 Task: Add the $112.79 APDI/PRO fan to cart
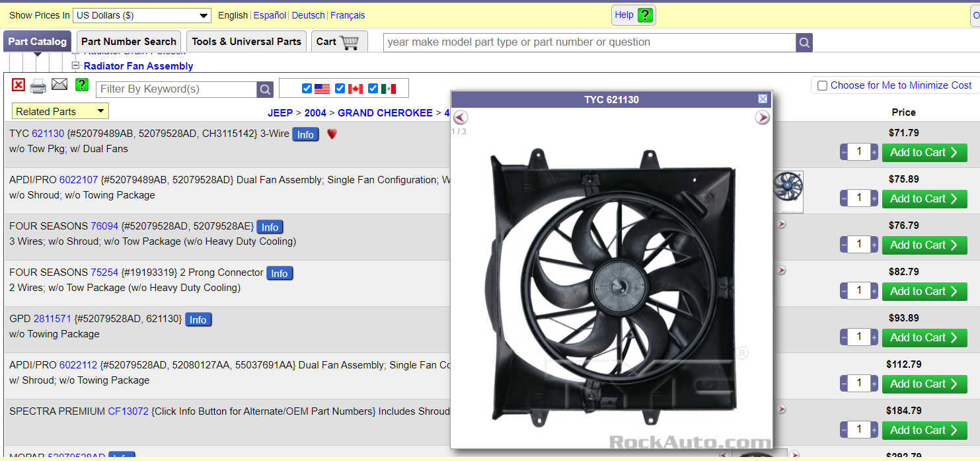coord(924,384)
